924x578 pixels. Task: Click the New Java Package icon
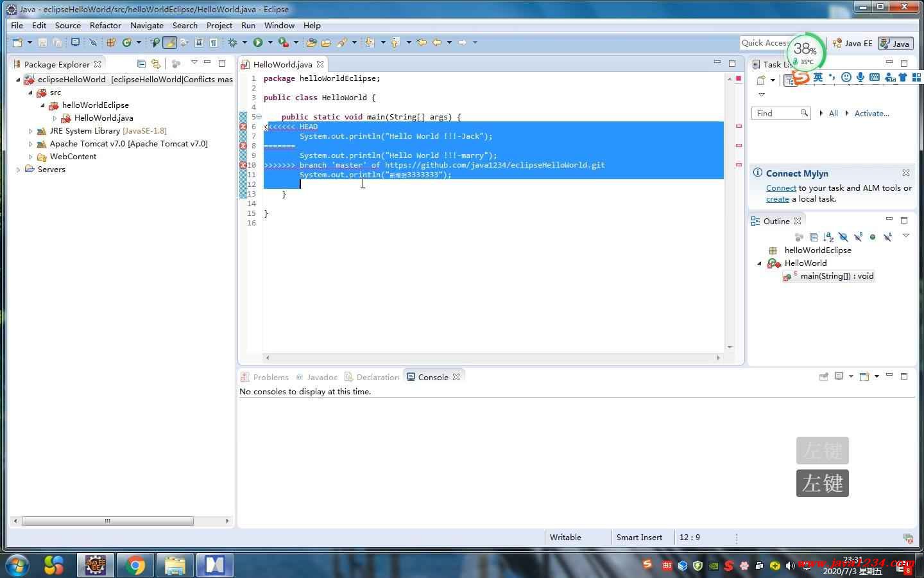(111, 42)
